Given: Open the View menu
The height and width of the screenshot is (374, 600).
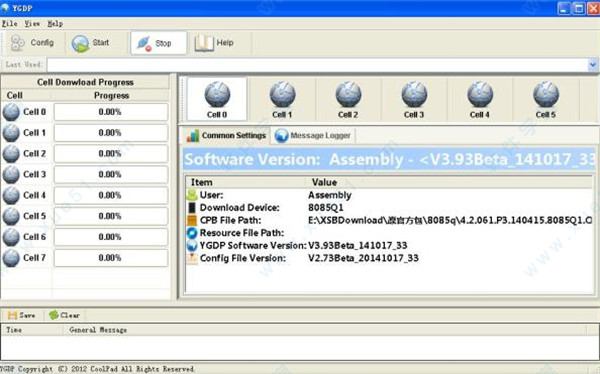Looking at the screenshot, I should [32, 24].
